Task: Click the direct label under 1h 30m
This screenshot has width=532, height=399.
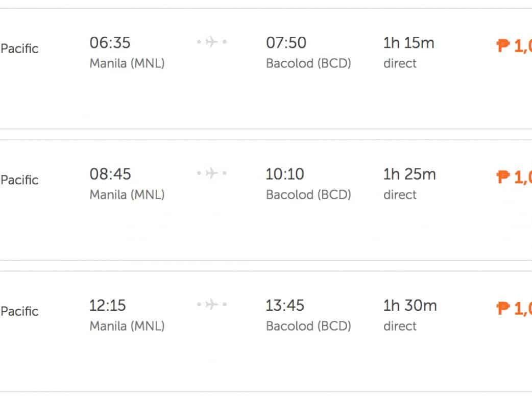Action: [x=400, y=326]
